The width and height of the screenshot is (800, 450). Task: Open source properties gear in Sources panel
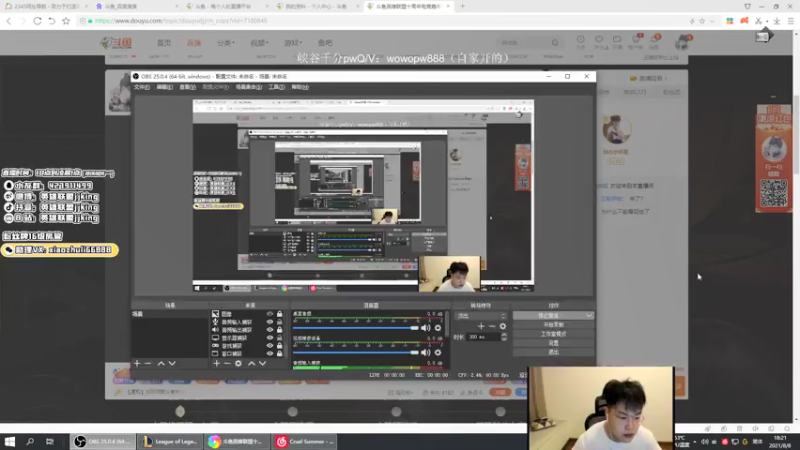(238, 363)
